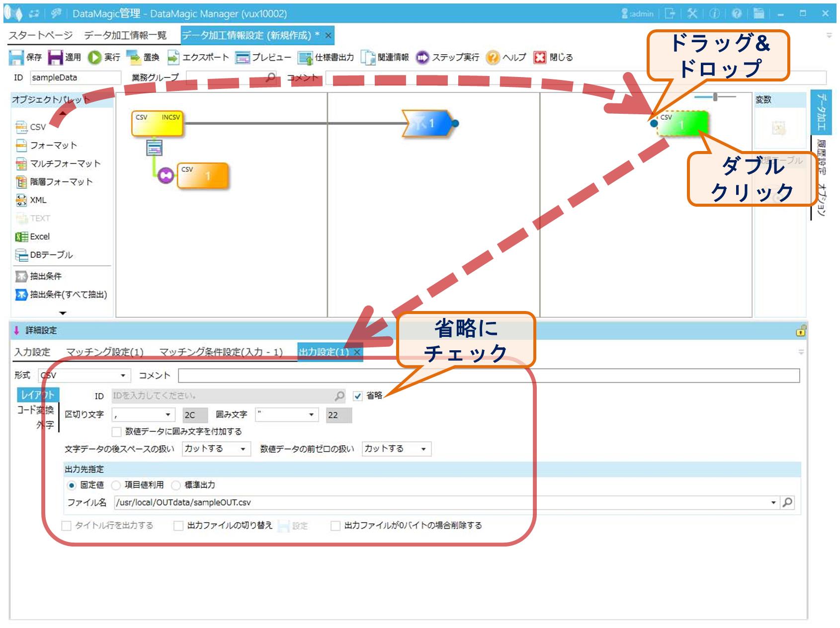
Task: Click the エクスポート export icon
Action: [x=172, y=58]
